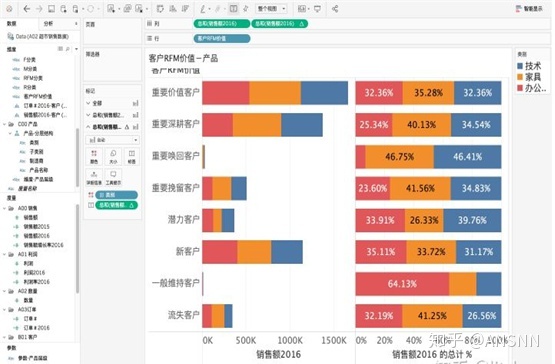
Task: Open the 整个视图 fit dropdown
Action: (271, 9)
